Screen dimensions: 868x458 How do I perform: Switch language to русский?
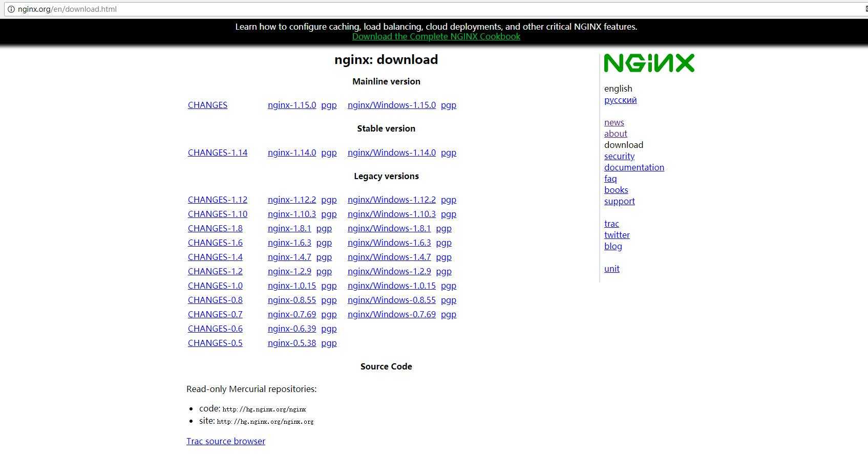point(621,100)
